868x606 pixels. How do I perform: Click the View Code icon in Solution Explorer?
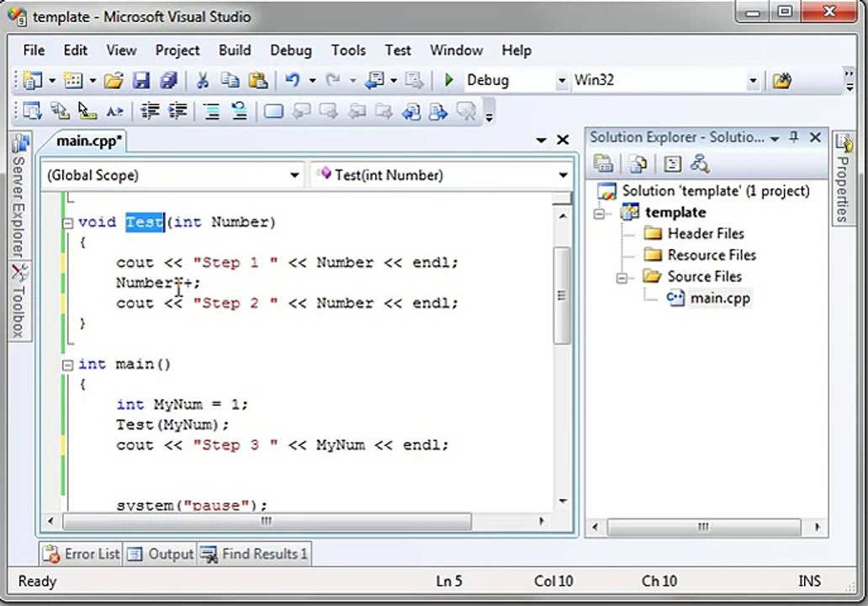click(x=673, y=163)
